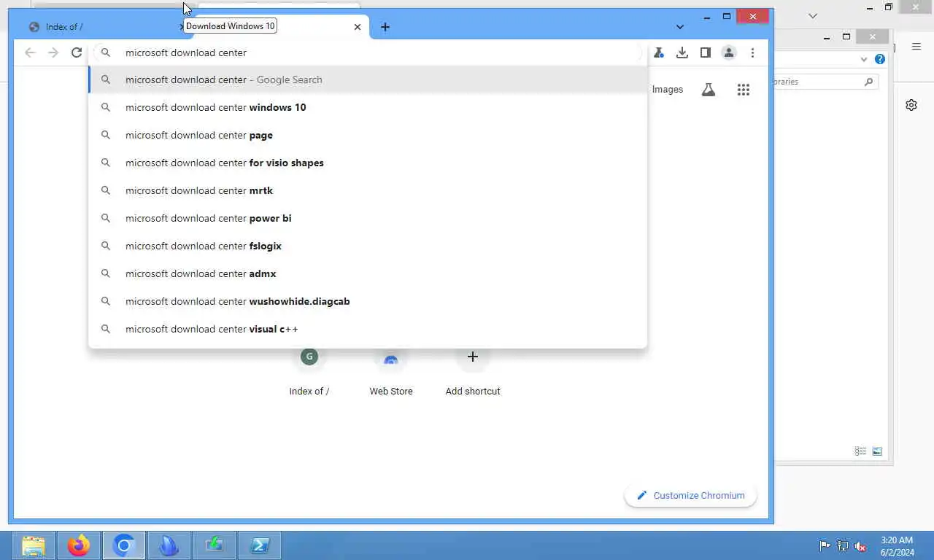Click the forward navigation arrow
Screen dimensions: 934x560
click(53, 52)
